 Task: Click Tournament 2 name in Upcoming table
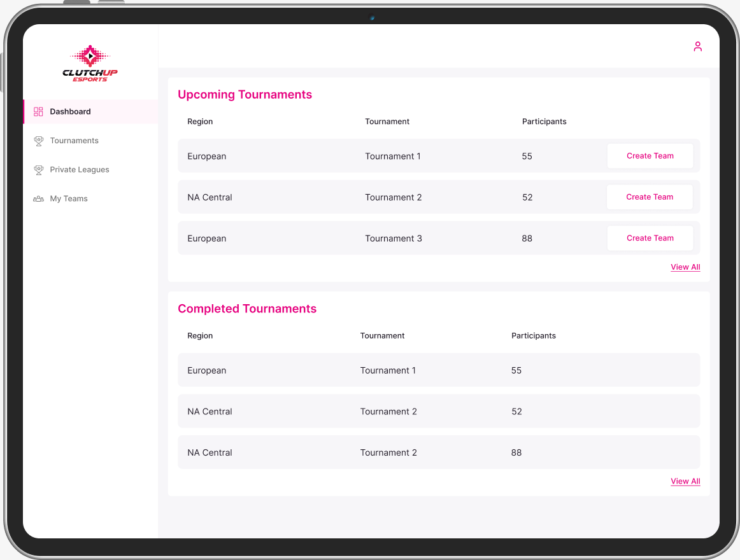tap(393, 197)
